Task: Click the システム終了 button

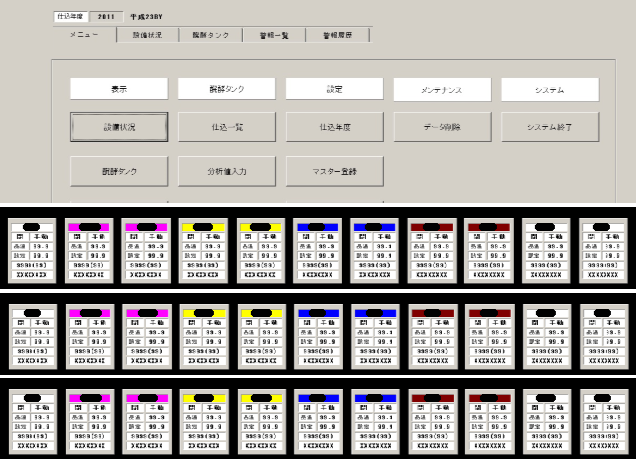Action: click(550, 127)
